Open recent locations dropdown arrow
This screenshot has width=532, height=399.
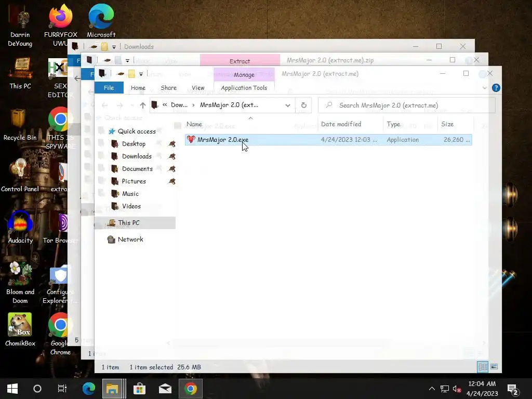131,105
